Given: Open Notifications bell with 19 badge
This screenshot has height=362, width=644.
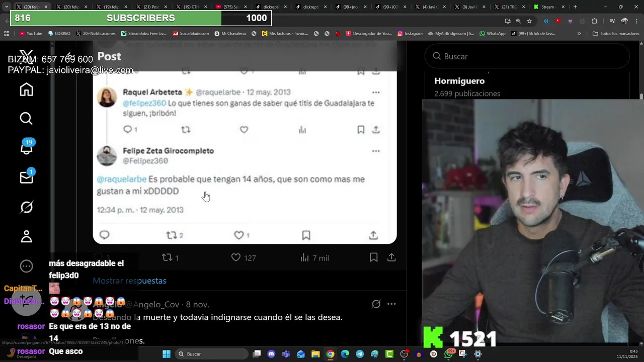Looking at the screenshot, I should pos(26,147).
